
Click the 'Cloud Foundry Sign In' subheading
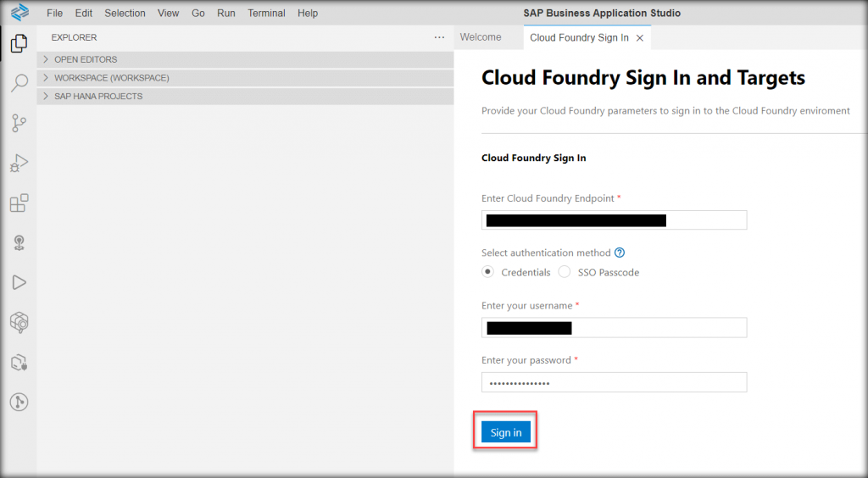tap(534, 158)
